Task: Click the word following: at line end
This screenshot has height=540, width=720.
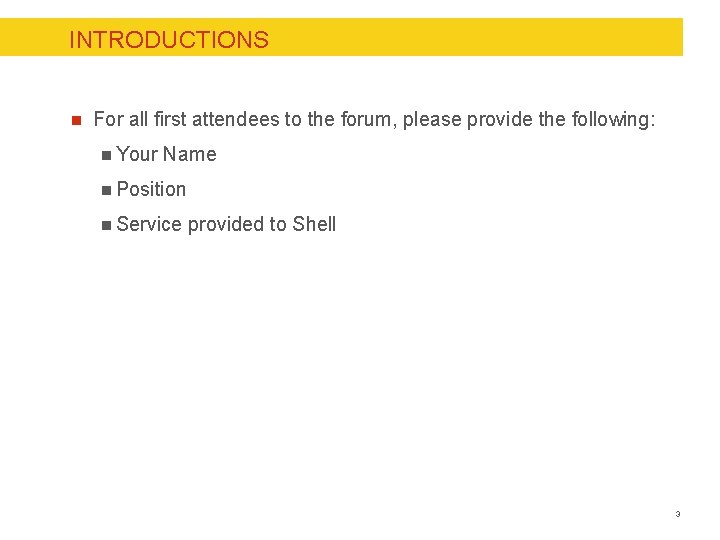Action: (x=613, y=119)
